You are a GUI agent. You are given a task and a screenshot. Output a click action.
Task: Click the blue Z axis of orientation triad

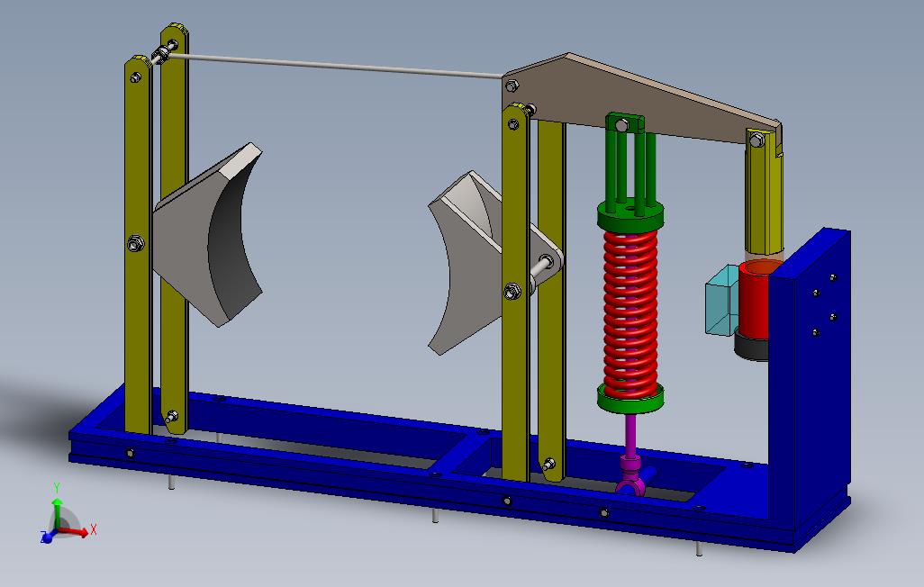tap(47, 537)
